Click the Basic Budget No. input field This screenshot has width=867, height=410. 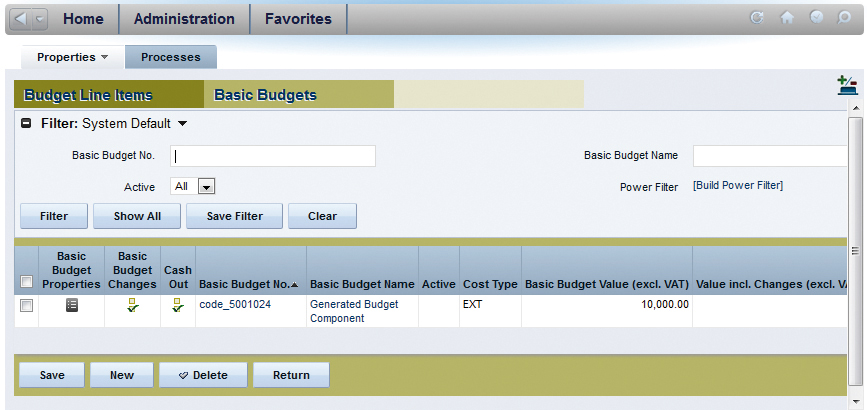click(273, 156)
